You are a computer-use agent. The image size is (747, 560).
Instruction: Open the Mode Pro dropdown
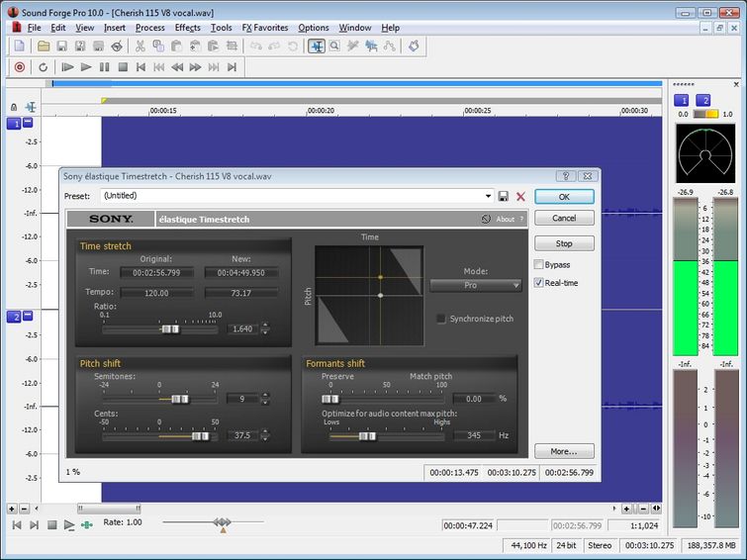(x=476, y=285)
